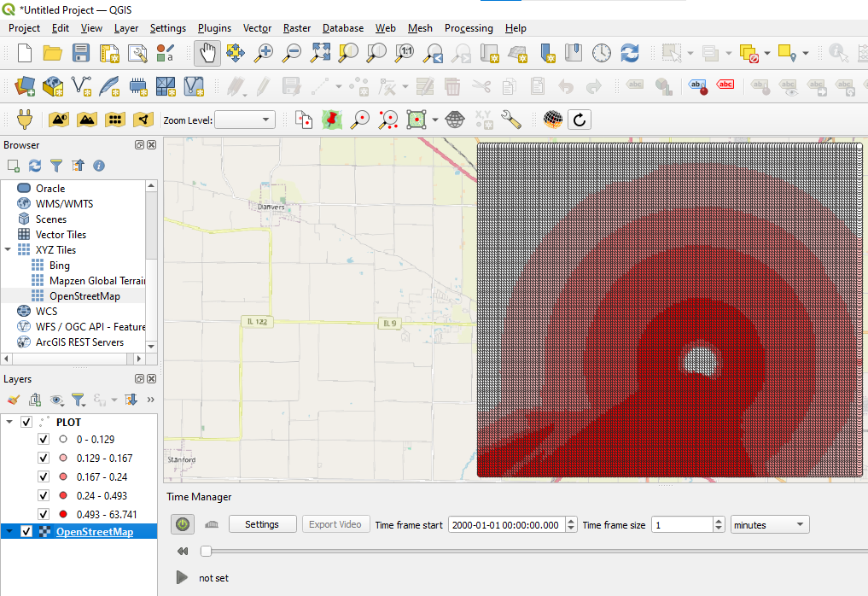Show Browser item properties info icon

[x=99, y=166]
